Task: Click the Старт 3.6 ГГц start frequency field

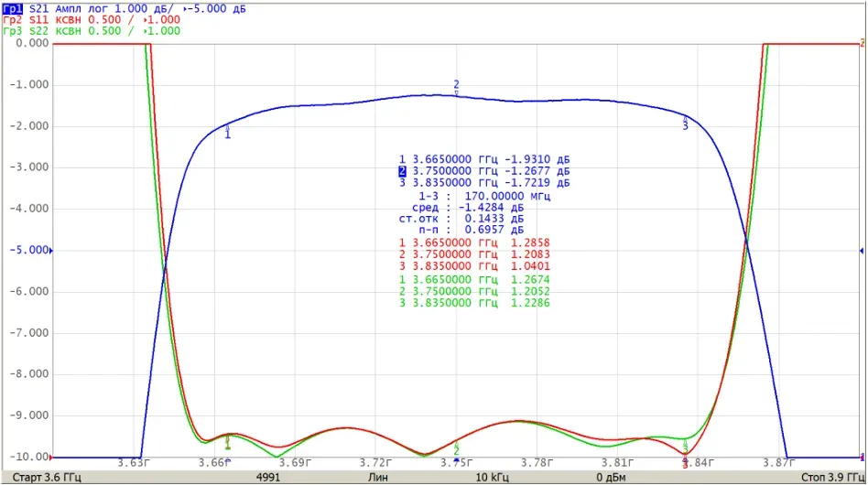Action: click(47, 478)
